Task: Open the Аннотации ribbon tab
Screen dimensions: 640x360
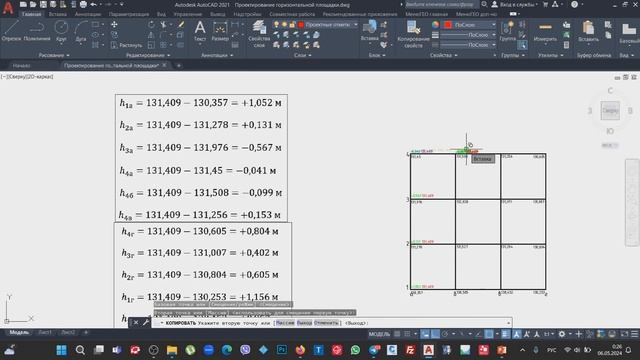Action: [88, 14]
